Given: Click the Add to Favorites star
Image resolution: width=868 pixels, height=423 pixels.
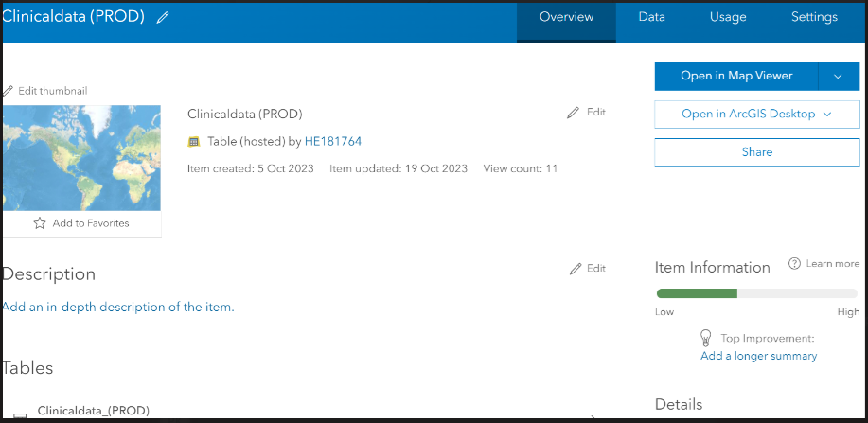Looking at the screenshot, I should coord(40,223).
